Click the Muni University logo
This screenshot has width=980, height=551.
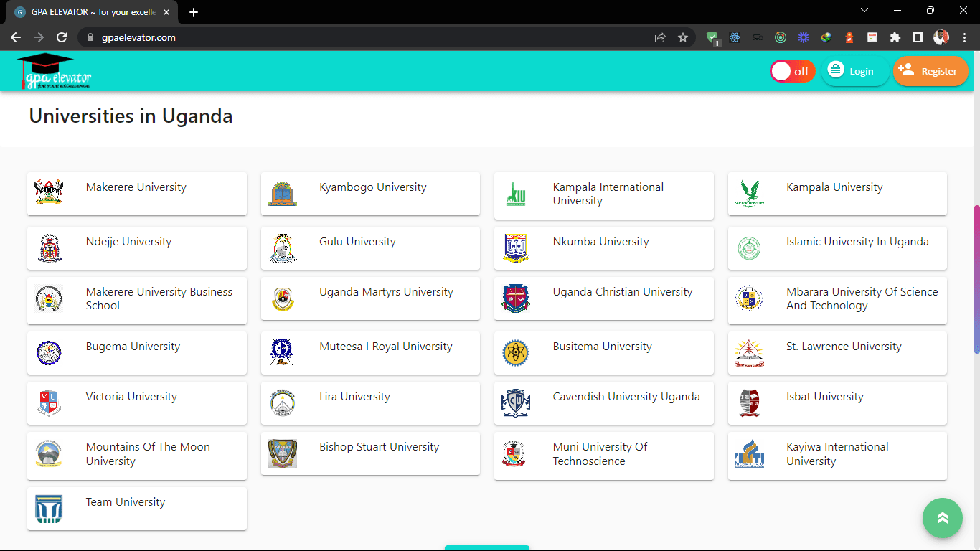514,454
